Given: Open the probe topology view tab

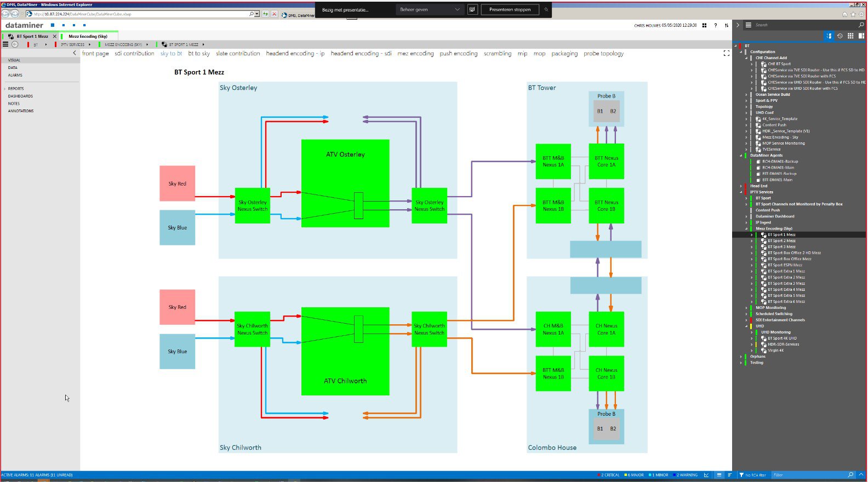Looking at the screenshot, I should coord(603,54).
